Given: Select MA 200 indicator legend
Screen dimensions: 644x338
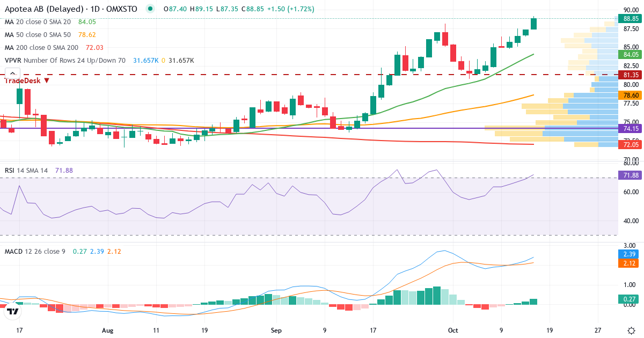Looking at the screenshot, I should (41, 47).
